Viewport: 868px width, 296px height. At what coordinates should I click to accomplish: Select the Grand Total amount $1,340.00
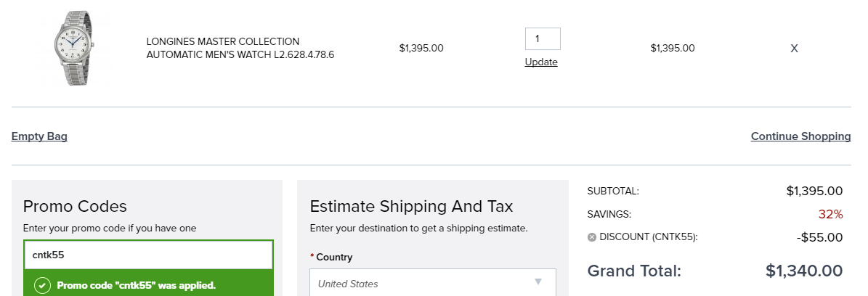(x=804, y=271)
